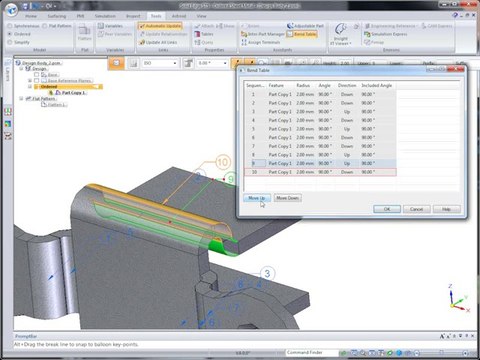Viewport: 480px width, 360px height.
Task: Toggle the Base item checkbox
Action: 37,75
